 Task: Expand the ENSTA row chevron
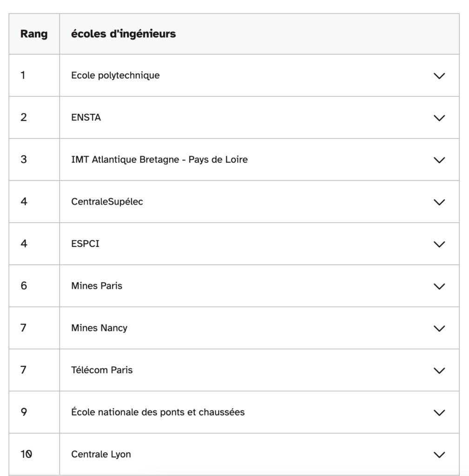[439, 118]
